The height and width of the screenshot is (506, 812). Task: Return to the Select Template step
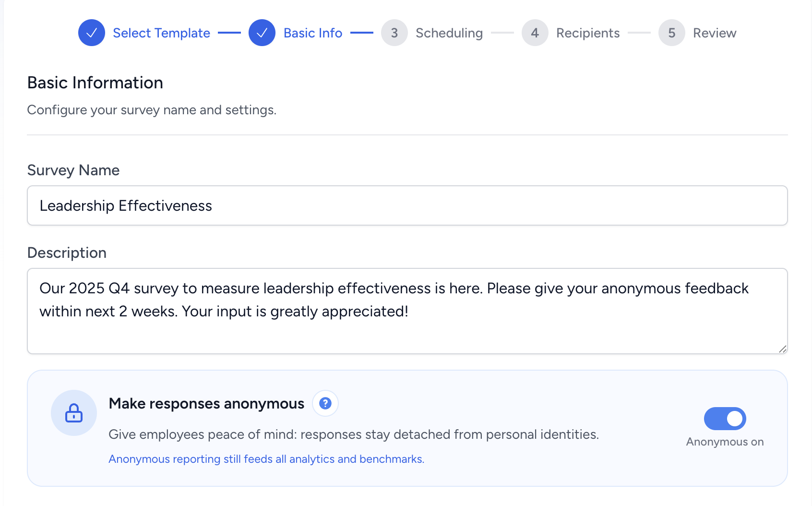click(x=161, y=33)
